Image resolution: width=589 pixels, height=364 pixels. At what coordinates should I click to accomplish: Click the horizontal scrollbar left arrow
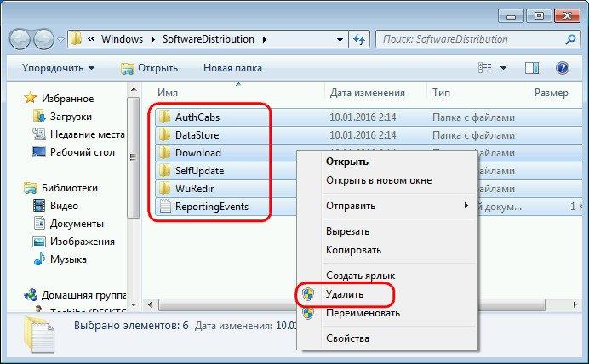pos(151,304)
